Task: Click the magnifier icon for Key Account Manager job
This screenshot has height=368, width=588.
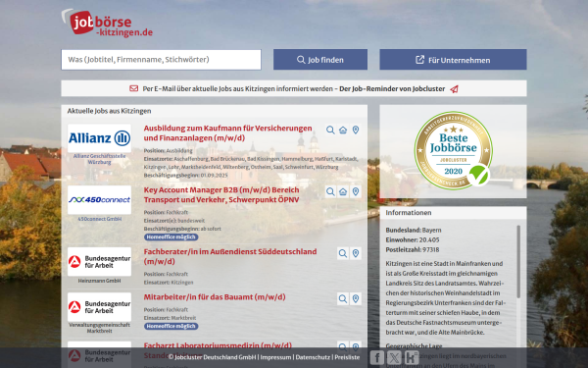Action: tap(330, 191)
